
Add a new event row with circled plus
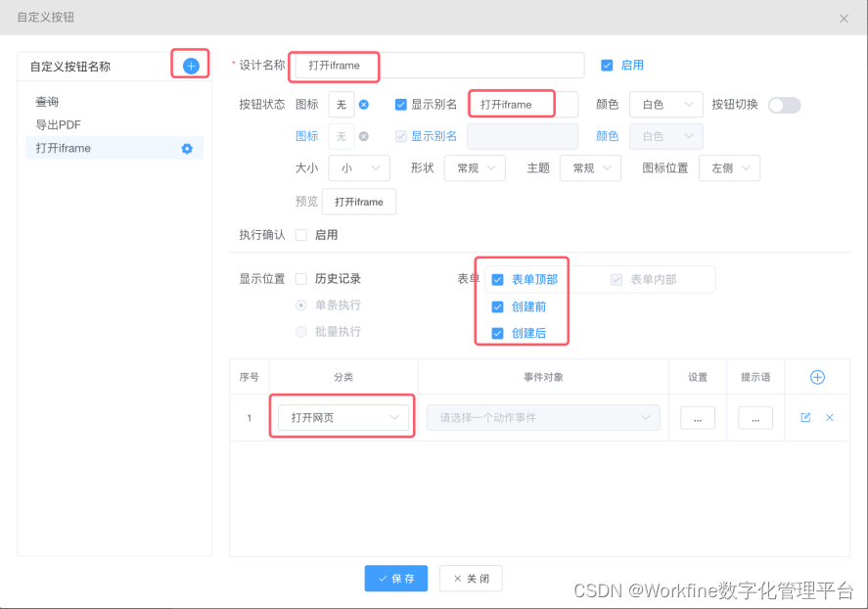817,377
